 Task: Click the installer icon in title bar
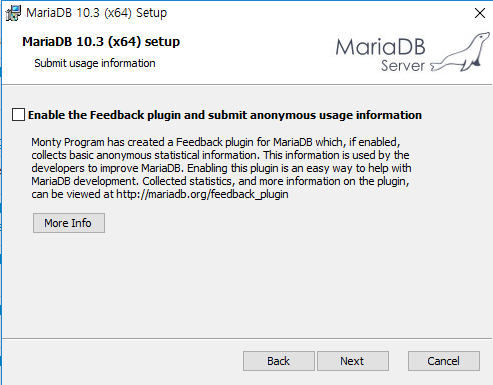(x=13, y=13)
